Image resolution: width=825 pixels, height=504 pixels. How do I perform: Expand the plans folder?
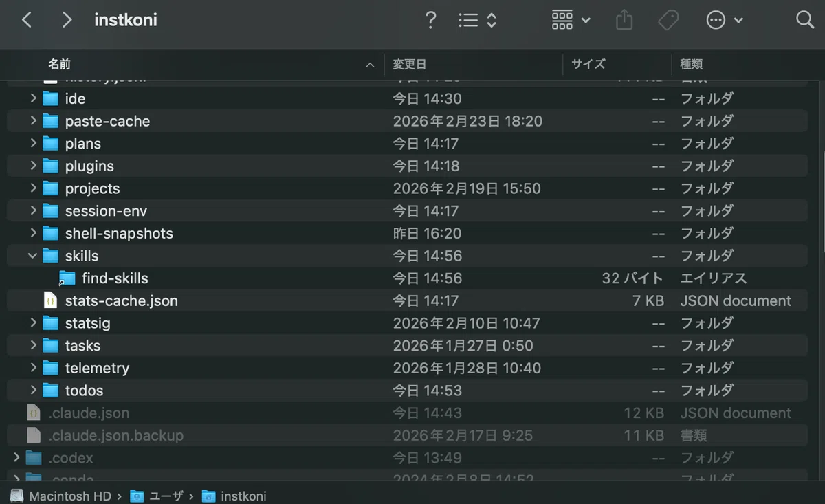point(33,143)
